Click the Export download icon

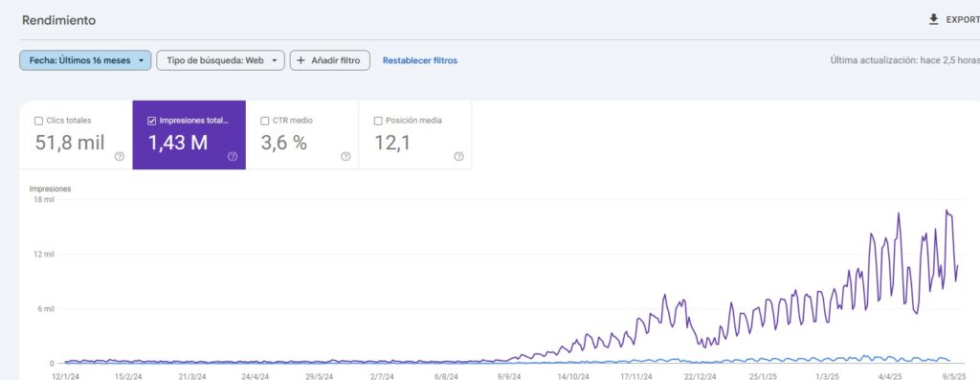[x=934, y=19]
